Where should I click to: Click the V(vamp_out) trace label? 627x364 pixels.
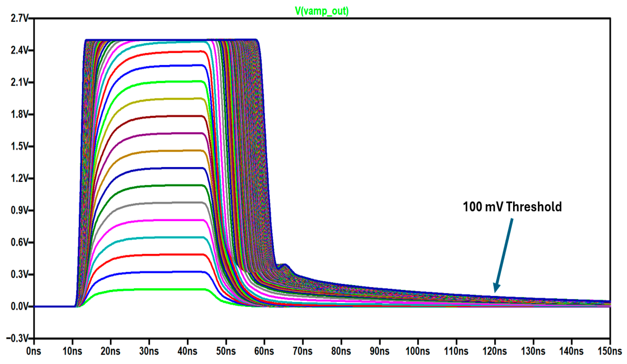[322, 11]
